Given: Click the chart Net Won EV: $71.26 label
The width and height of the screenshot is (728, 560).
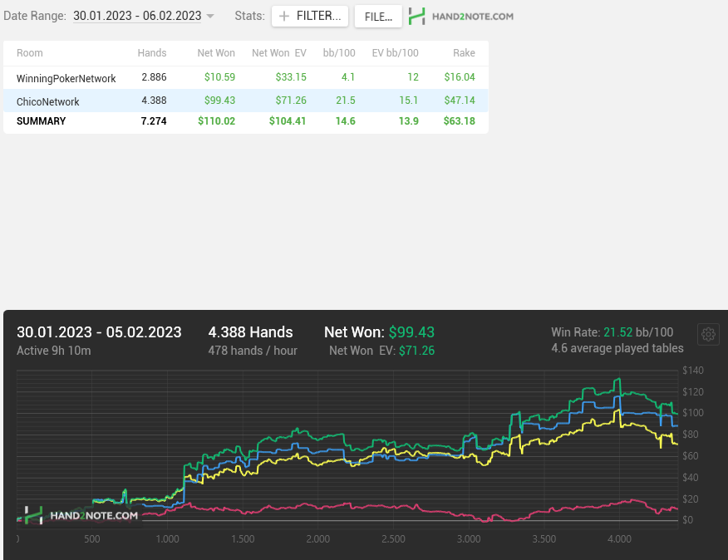Looking at the screenshot, I should 381,351.
